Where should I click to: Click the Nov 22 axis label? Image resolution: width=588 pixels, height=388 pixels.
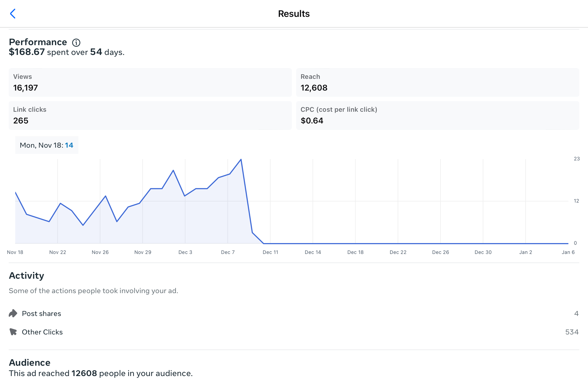pos(58,252)
